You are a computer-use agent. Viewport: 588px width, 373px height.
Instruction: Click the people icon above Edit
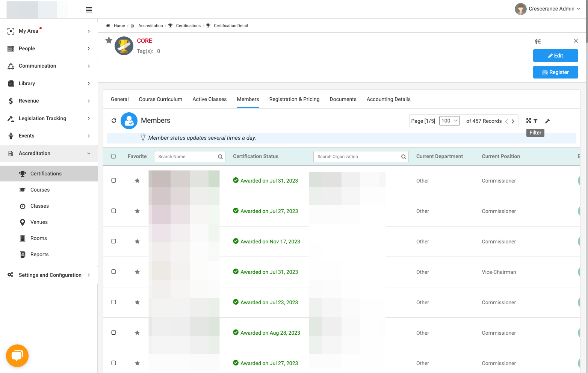click(538, 41)
